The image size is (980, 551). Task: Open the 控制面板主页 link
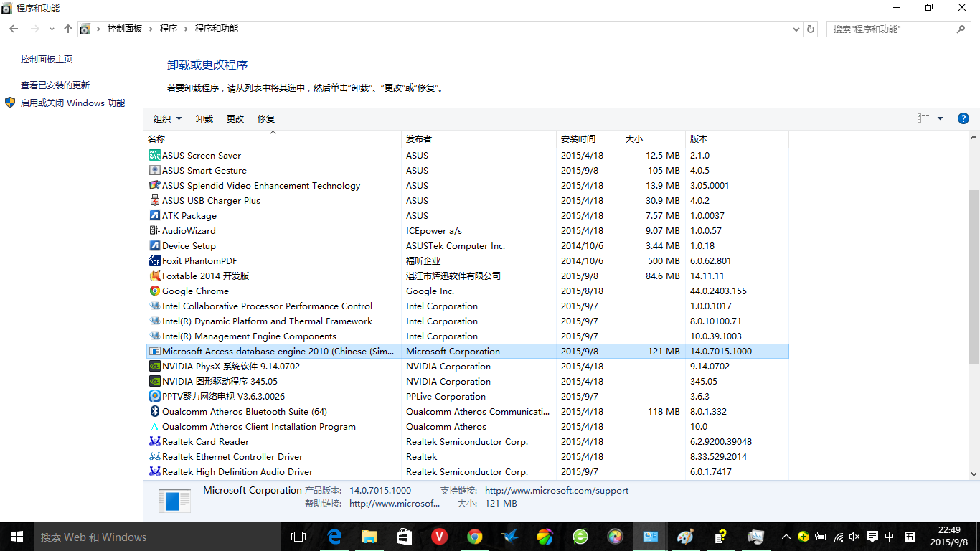pos(47,60)
